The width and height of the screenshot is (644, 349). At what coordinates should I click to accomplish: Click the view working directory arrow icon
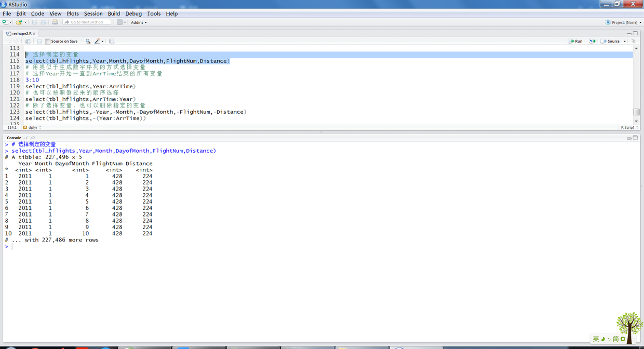click(33, 138)
